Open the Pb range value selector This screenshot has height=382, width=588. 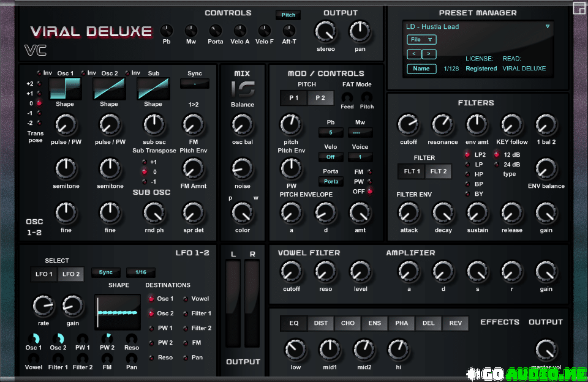tap(330, 132)
